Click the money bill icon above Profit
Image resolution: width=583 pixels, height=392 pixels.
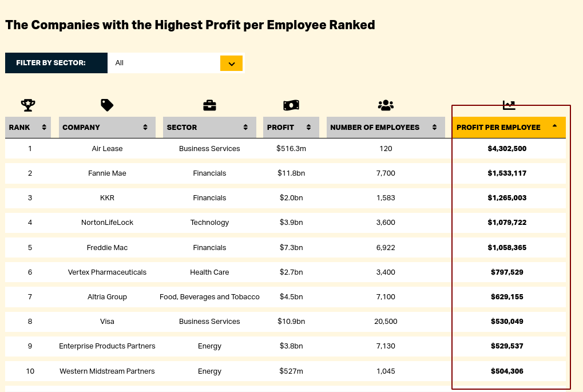pyautogui.click(x=291, y=105)
